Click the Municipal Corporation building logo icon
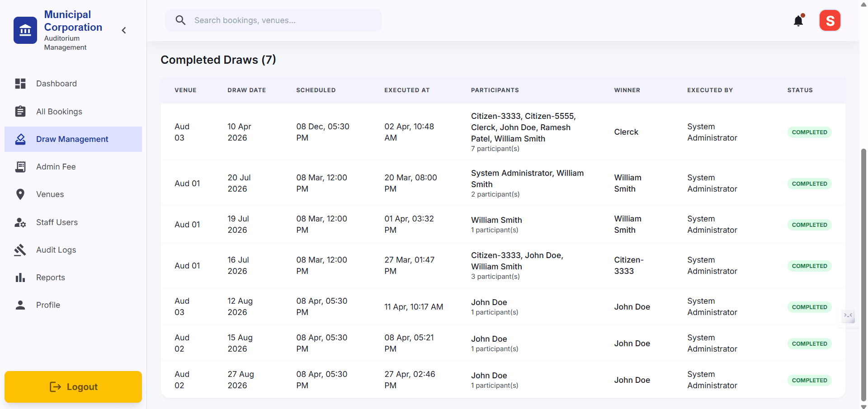 (x=25, y=30)
